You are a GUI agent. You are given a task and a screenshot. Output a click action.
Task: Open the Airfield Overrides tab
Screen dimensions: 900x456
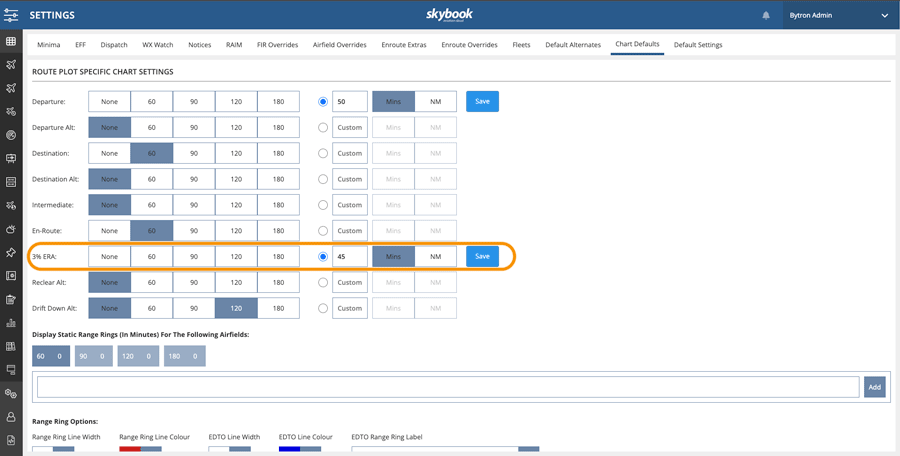pos(339,45)
